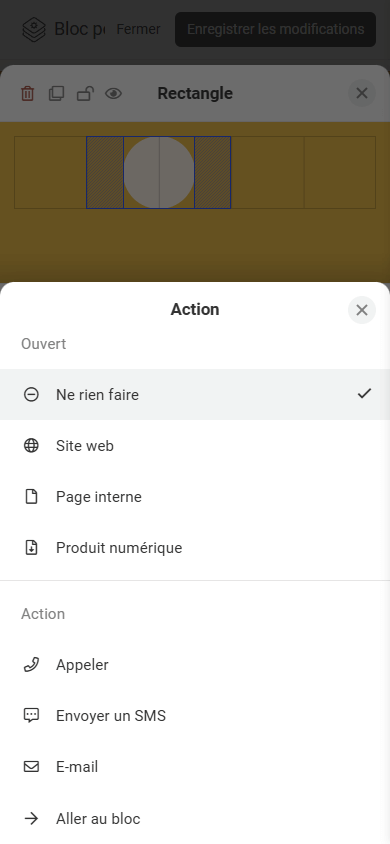The image size is (390, 844).
Task: Close the Action panel
Action: point(361,310)
